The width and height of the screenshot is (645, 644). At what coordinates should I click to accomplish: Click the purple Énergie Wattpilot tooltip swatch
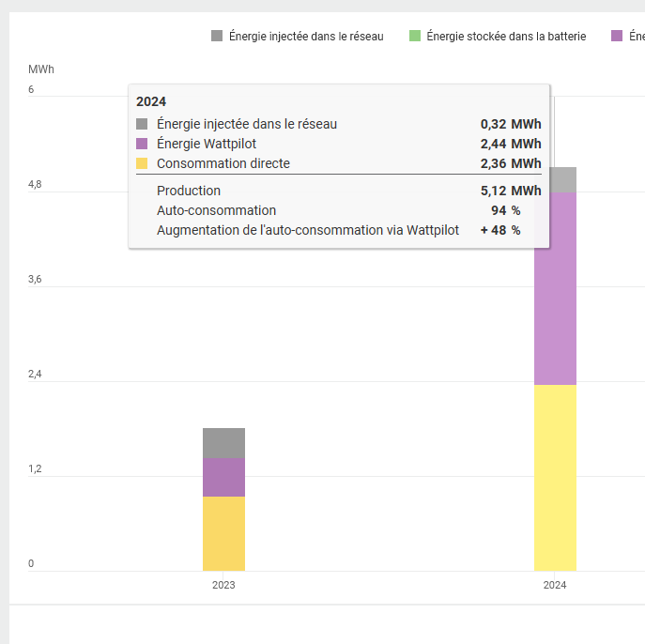point(143,144)
